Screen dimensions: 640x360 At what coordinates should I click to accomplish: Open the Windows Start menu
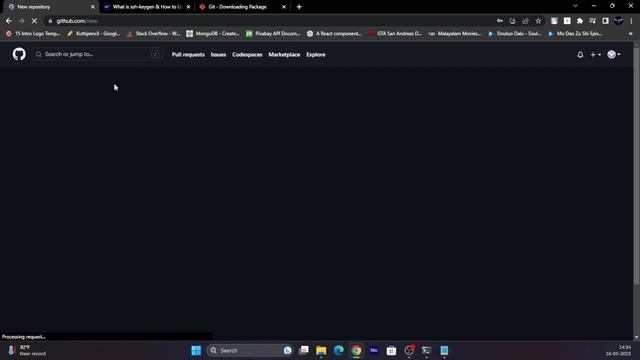196,351
